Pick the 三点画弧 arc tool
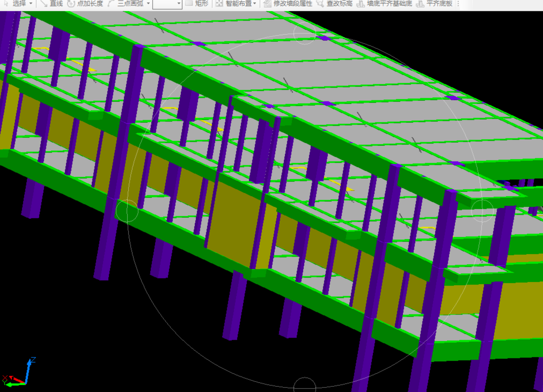Viewport: 543px width, 392px height. click(x=126, y=4)
